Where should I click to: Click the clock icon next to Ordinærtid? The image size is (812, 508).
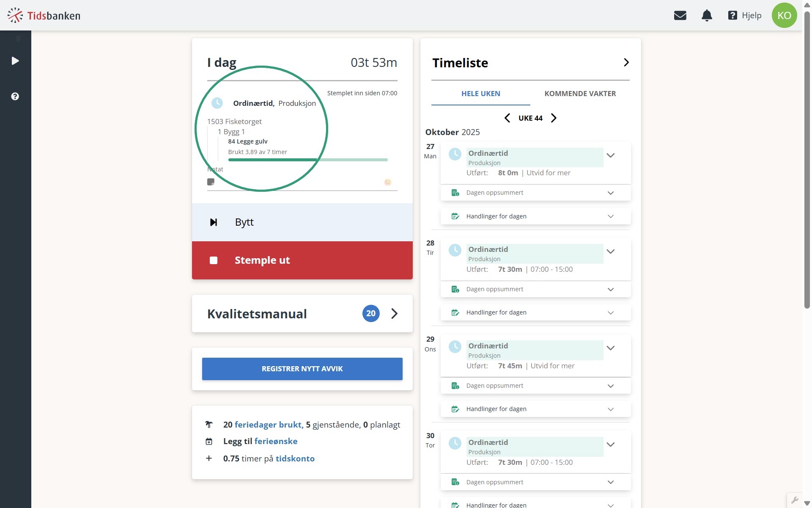217,102
